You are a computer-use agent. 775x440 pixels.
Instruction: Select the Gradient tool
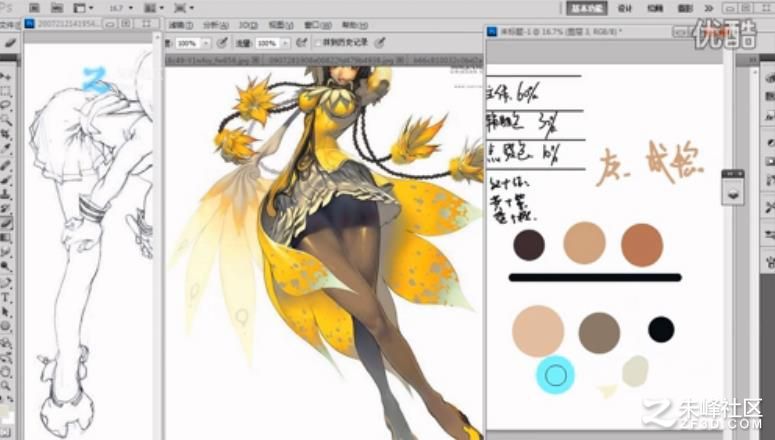6,238
